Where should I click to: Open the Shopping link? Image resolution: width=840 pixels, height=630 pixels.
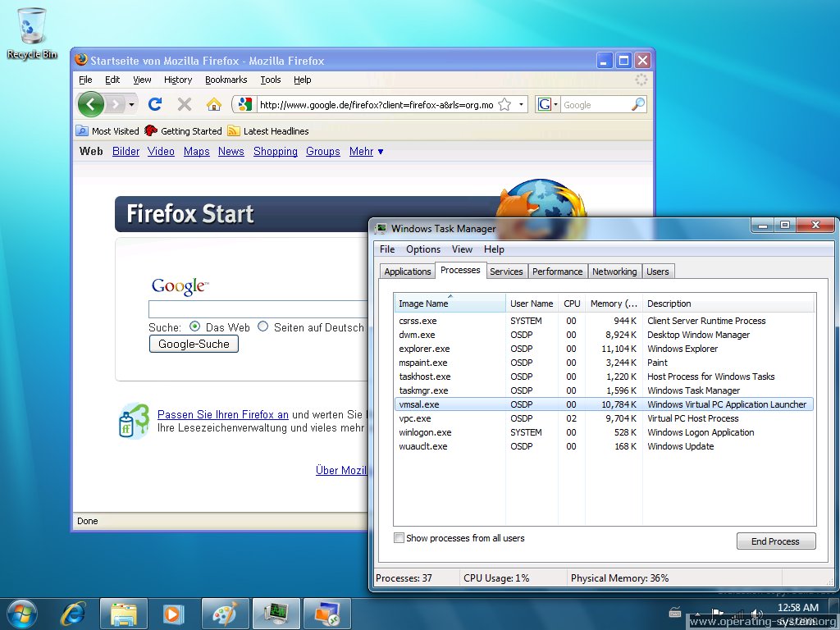[x=276, y=152]
